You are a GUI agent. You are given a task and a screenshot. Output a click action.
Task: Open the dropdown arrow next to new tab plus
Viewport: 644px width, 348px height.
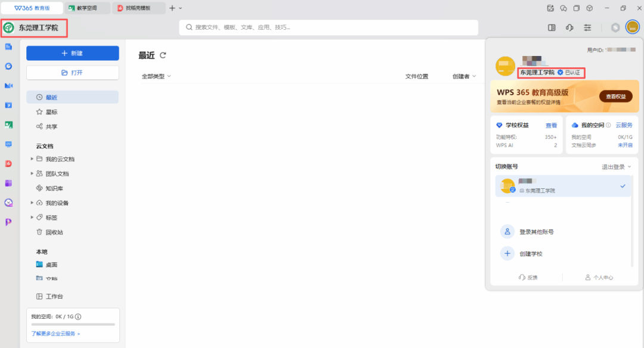(x=180, y=8)
